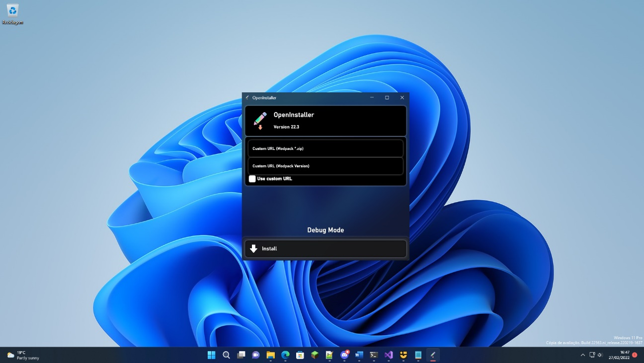
Task: Open the Windows Start menu
Action: (211, 355)
